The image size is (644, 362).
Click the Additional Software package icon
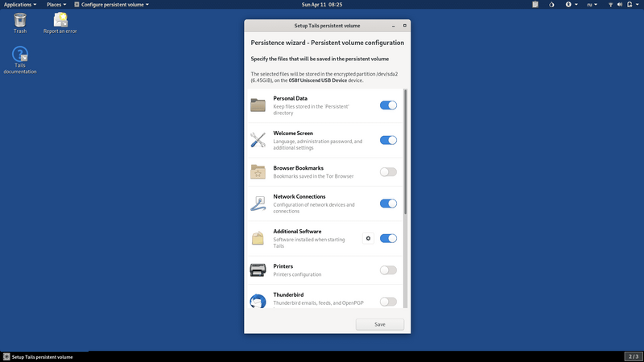coord(258,238)
